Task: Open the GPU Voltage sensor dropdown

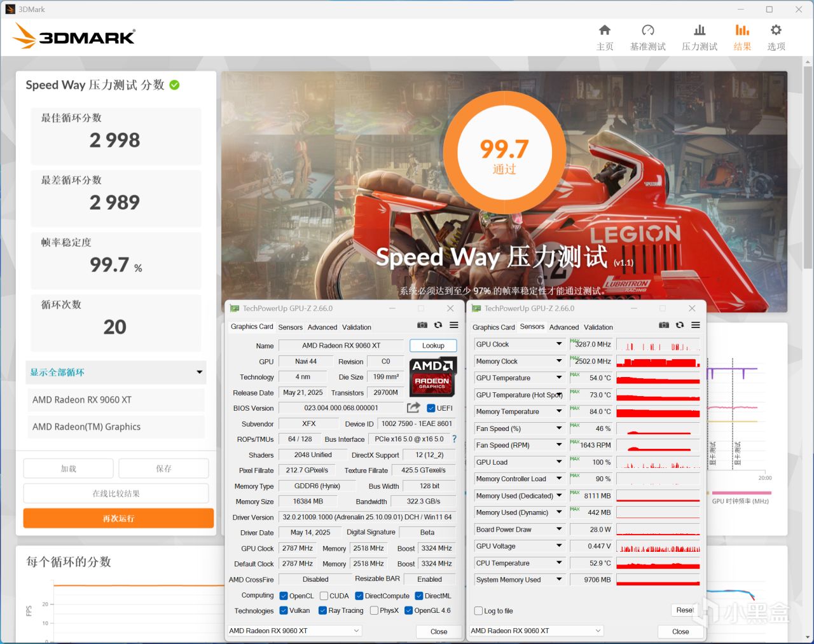Action: point(559,546)
